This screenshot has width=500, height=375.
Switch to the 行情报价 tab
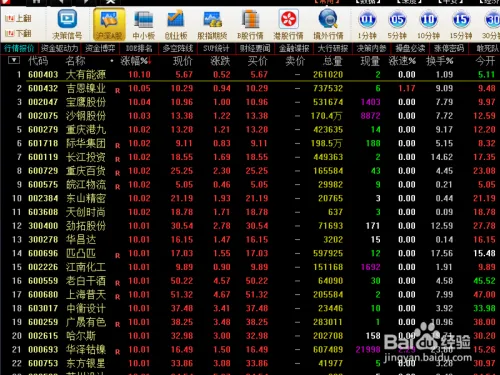pyautogui.click(x=19, y=48)
